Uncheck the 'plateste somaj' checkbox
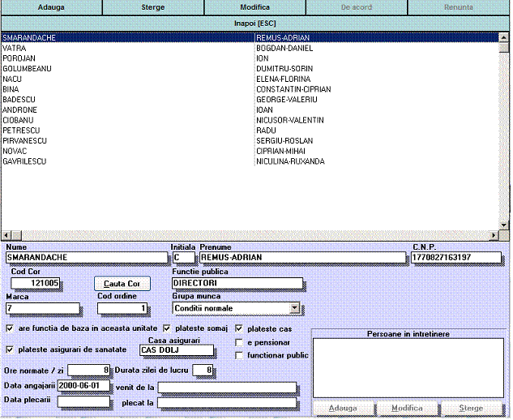 (x=167, y=329)
